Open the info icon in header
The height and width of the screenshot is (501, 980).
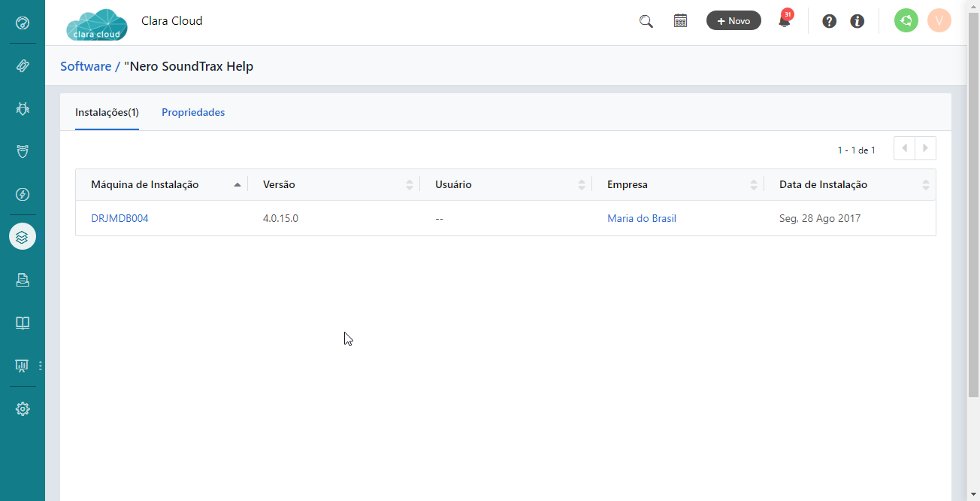tap(857, 21)
